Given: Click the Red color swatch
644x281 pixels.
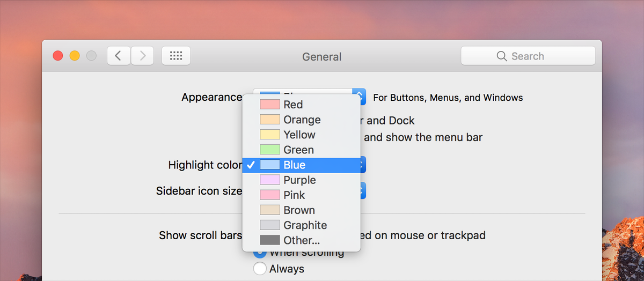Looking at the screenshot, I should click(270, 105).
